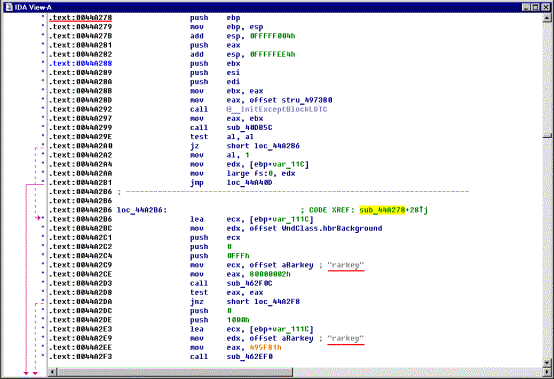Click the horizontal scrollbar left arrow
Screen dimensions: 554x379
pyautogui.click(x=52, y=372)
